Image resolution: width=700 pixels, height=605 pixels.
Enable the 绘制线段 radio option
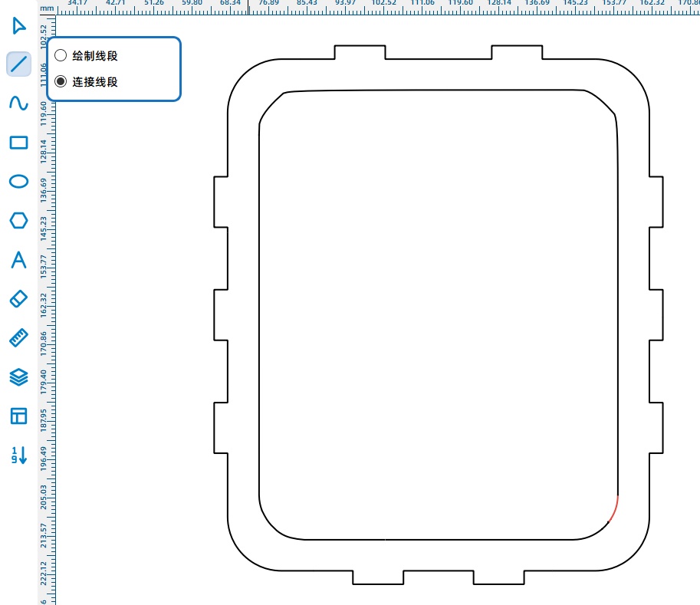tap(61, 56)
